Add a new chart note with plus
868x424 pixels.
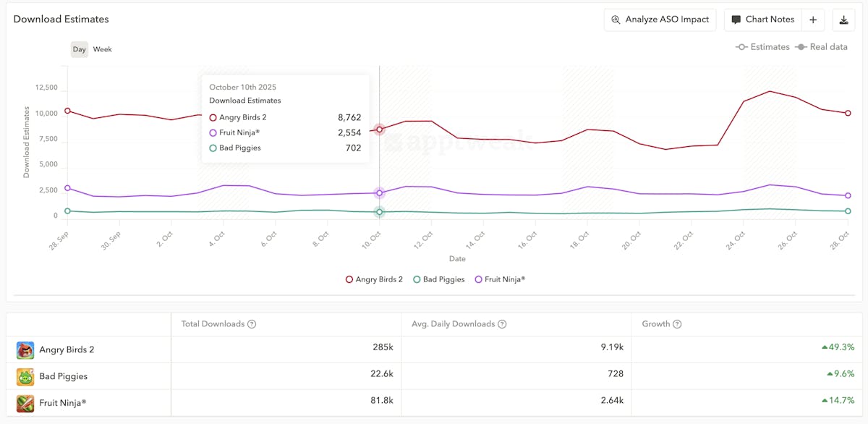(x=813, y=20)
